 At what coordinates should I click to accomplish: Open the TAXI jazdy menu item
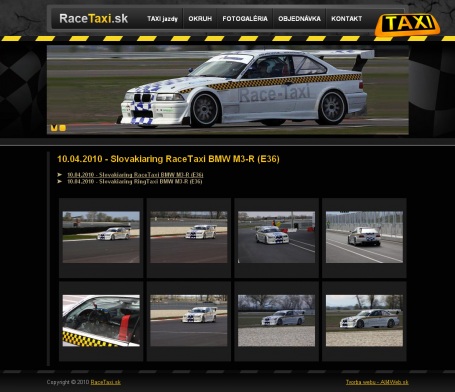[162, 19]
